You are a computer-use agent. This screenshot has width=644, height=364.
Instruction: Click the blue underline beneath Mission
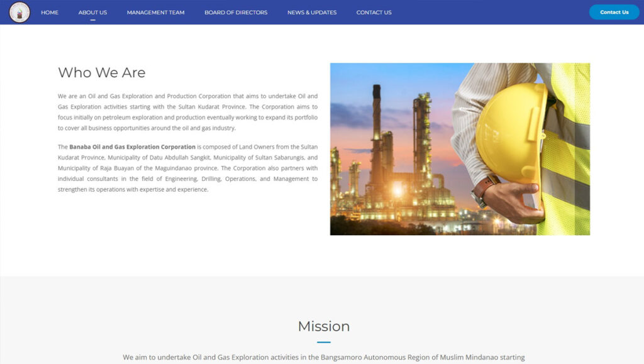pyautogui.click(x=323, y=342)
